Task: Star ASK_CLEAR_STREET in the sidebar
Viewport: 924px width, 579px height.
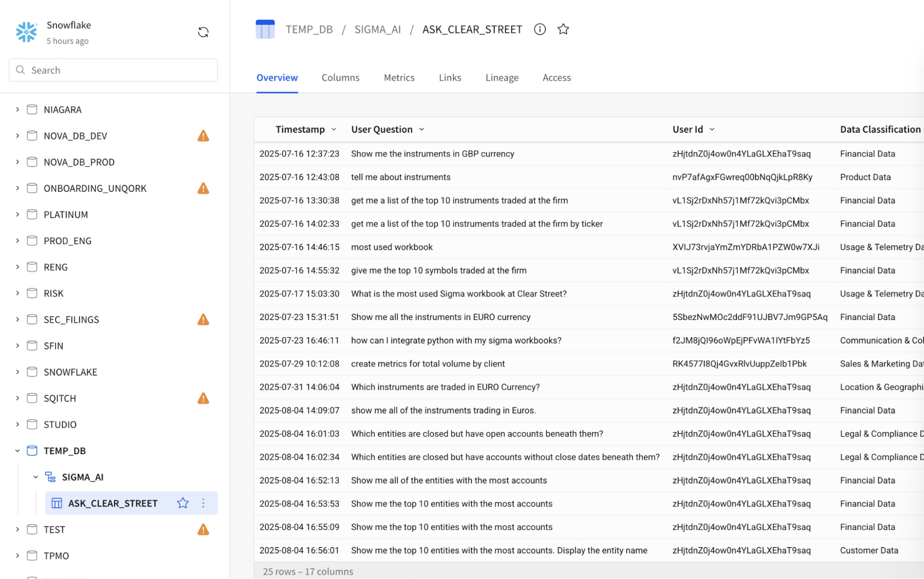Action: [183, 503]
